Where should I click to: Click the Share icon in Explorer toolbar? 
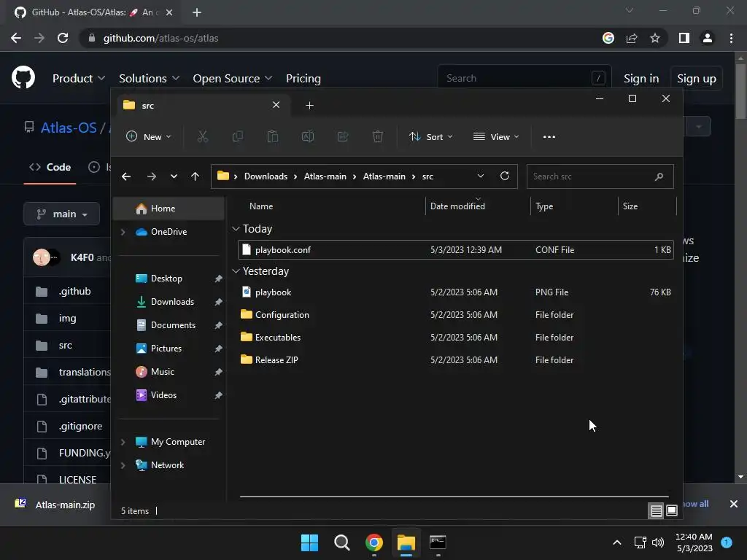click(343, 136)
